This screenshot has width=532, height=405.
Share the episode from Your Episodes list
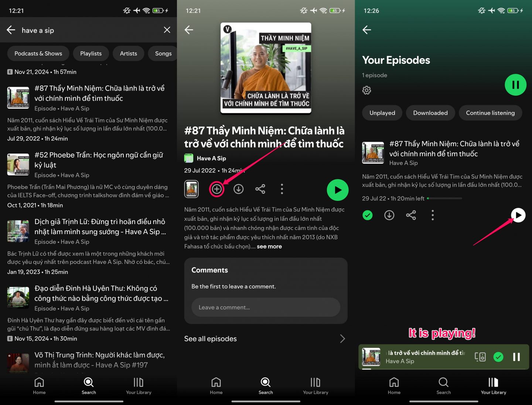tap(411, 215)
